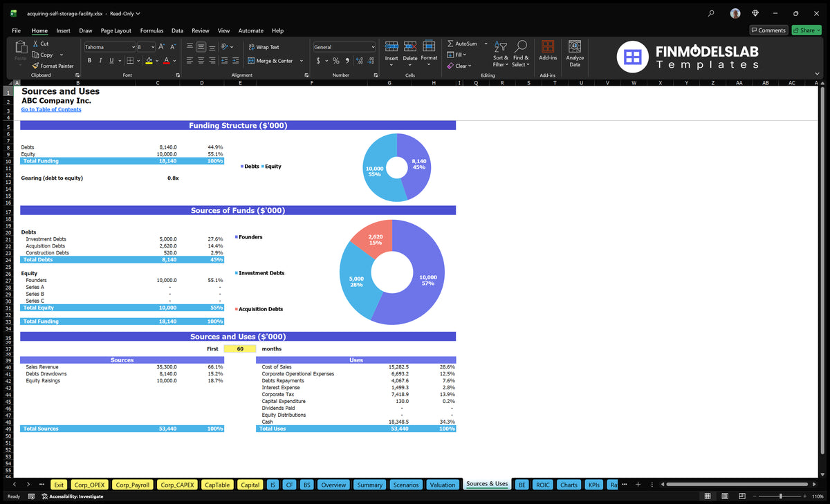The width and height of the screenshot is (830, 504).
Task: Open the Add-ins gallery
Action: pyautogui.click(x=548, y=50)
